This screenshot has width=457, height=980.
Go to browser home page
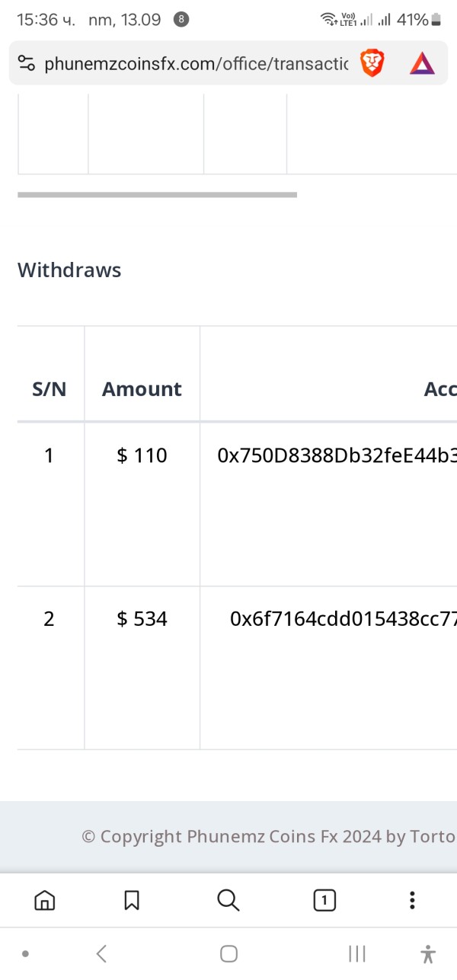point(45,900)
